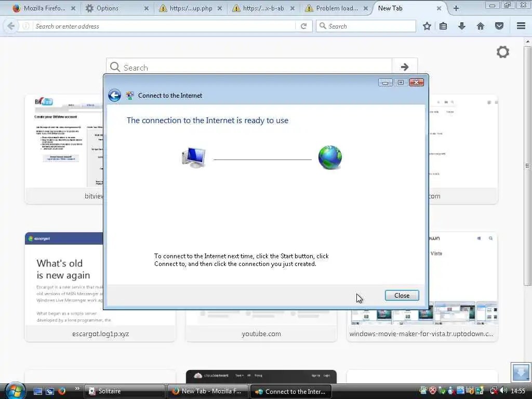Close the New Tab tab
The height and width of the screenshot is (399, 532).
tap(438, 8)
